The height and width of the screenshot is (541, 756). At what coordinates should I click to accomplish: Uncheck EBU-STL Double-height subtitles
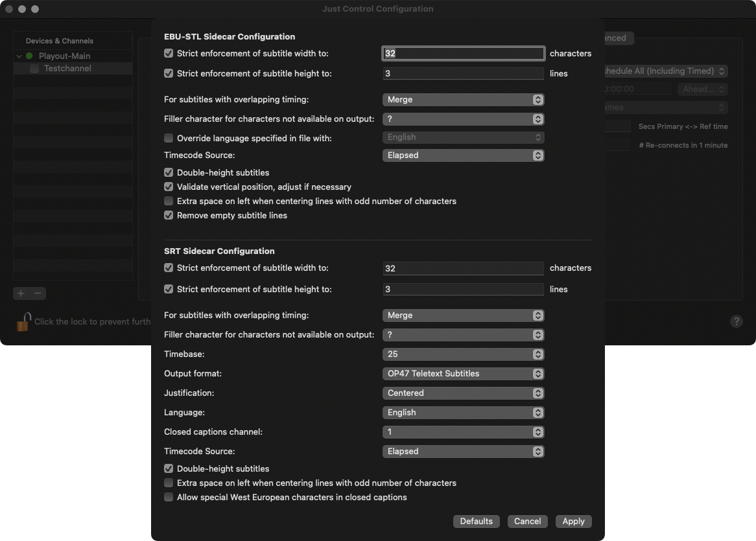click(169, 172)
